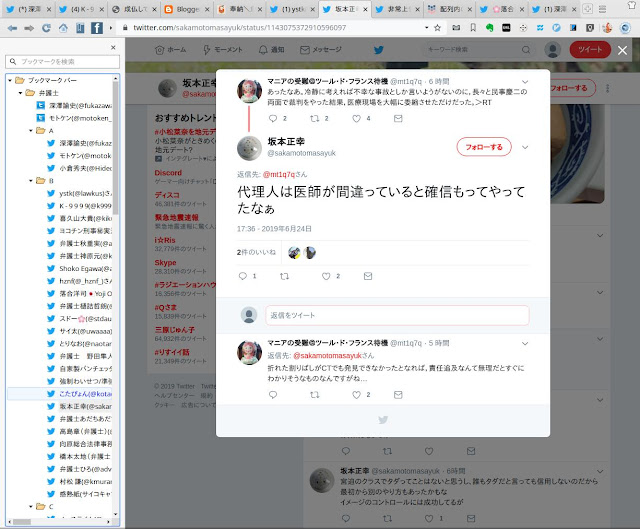The height and width of the screenshot is (529, 640).
Task: Open the @sakamotomasayuk link in bottom reply
Action: [x=327, y=356]
